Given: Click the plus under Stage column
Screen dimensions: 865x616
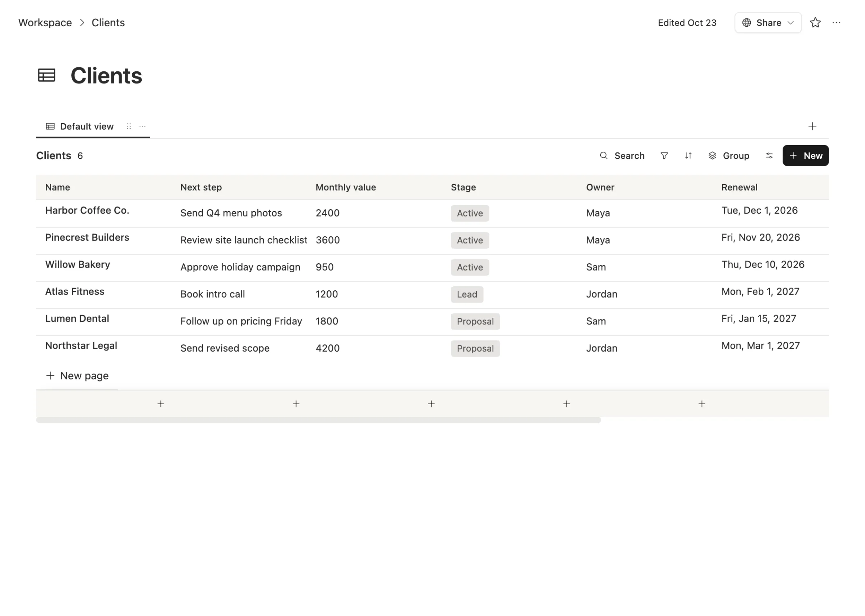Looking at the screenshot, I should pos(567,404).
